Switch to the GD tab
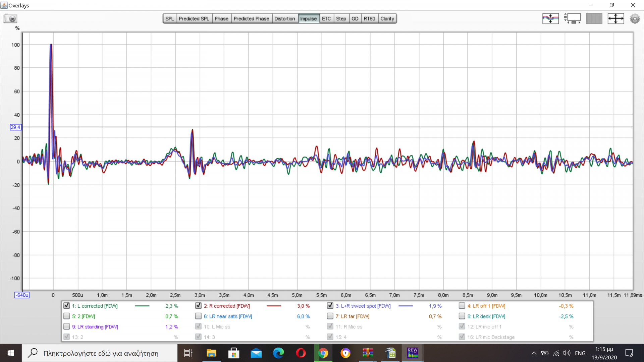 click(355, 18)
